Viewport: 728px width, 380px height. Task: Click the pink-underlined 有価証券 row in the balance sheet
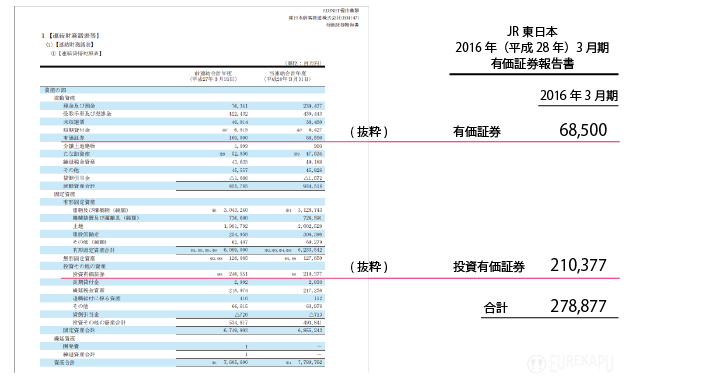coord(182,138)
